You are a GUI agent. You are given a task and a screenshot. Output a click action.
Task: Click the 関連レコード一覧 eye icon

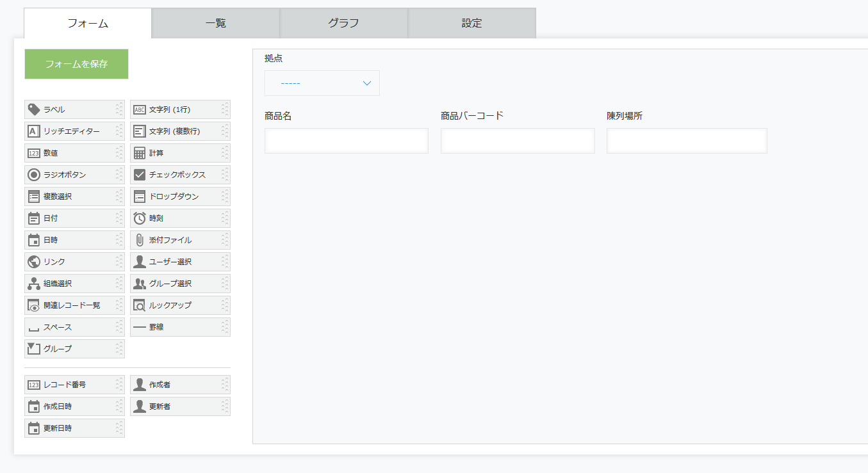coord(34,305)
